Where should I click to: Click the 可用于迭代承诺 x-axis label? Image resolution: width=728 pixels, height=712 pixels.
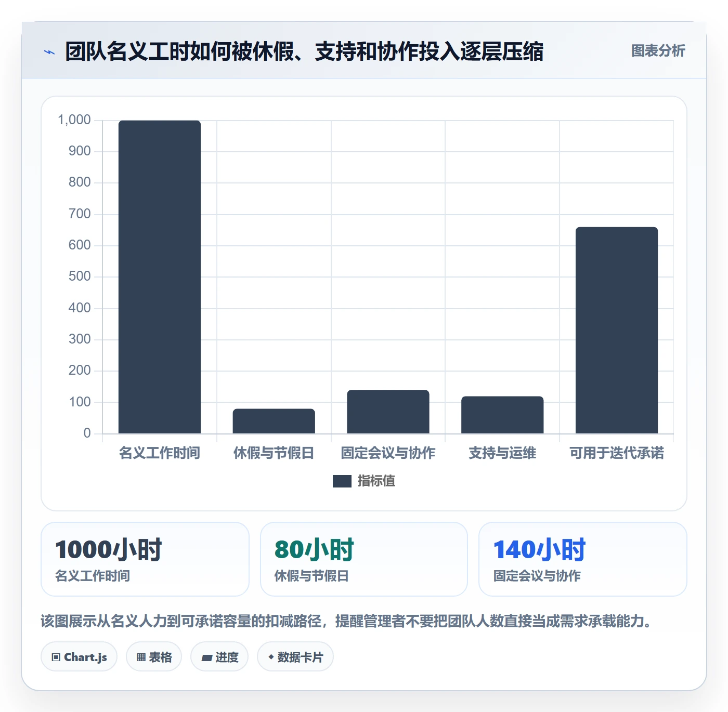[617, 453]
